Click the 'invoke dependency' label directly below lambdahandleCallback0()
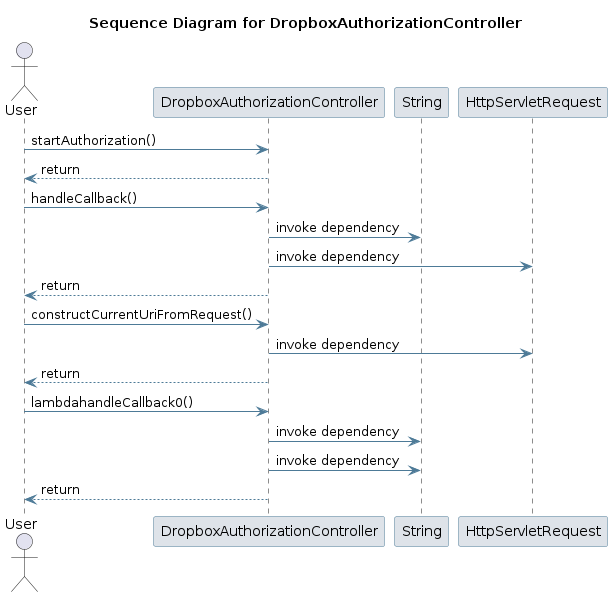The image size is (612, 597). click(338, 432)
